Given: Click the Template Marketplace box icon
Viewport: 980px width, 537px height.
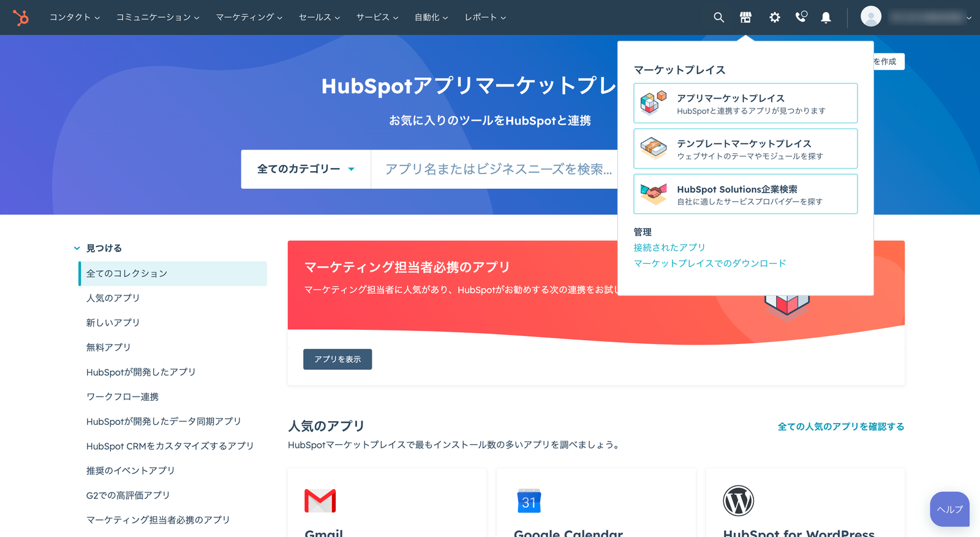Looking at the screenshot, I should click(654, 148).
